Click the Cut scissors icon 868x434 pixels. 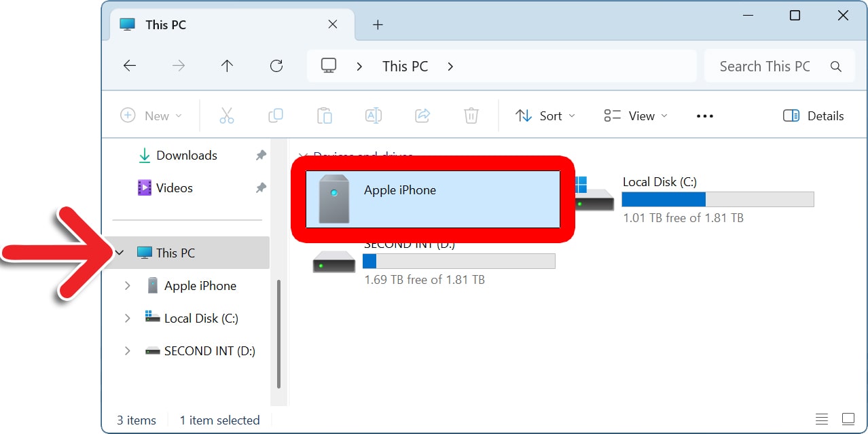pyautogui.click(x=227, y=116)
